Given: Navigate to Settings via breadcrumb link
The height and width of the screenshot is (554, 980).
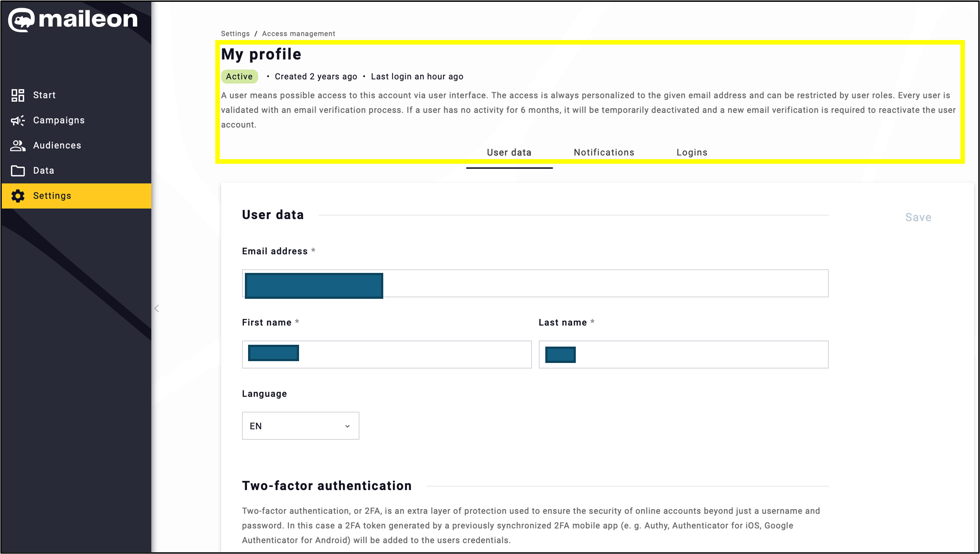Looking at the screenshot, I should coord(235,33).
